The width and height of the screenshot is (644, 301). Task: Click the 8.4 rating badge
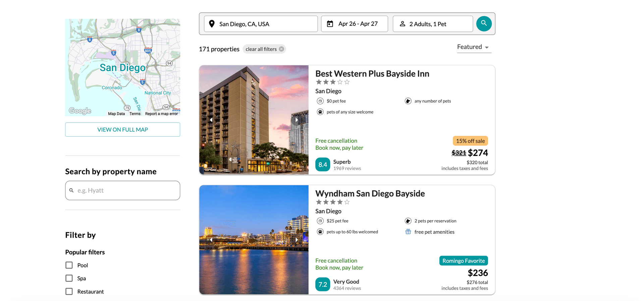point(323,165)
